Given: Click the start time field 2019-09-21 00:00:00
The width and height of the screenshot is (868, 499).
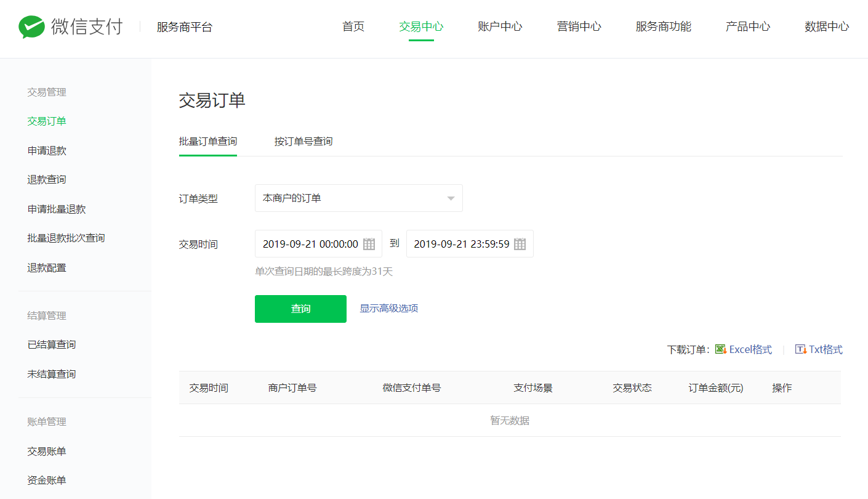Looking at the screenshot, I should tap(318, 244).
